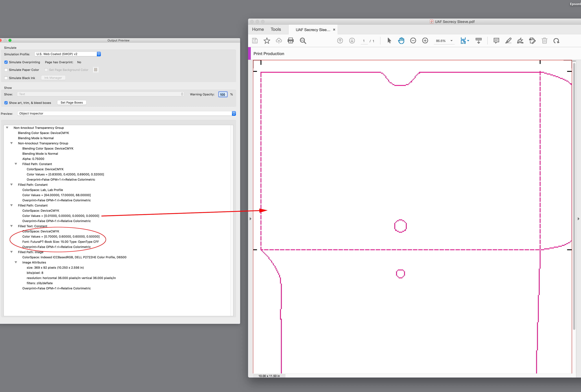This screenshot has height=392, width=581.
Task: Click the zoom out minus icon
Action: point(413,41)
